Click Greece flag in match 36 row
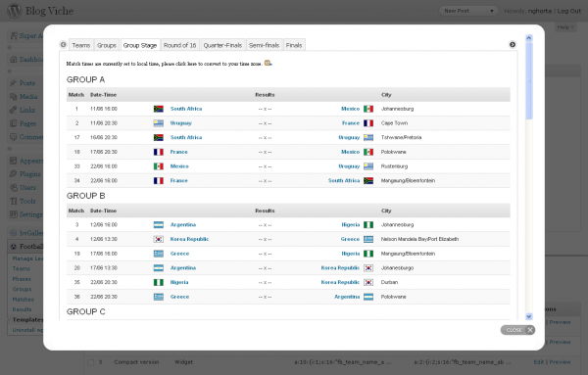The image size is (588, 375). click(158, 297)
